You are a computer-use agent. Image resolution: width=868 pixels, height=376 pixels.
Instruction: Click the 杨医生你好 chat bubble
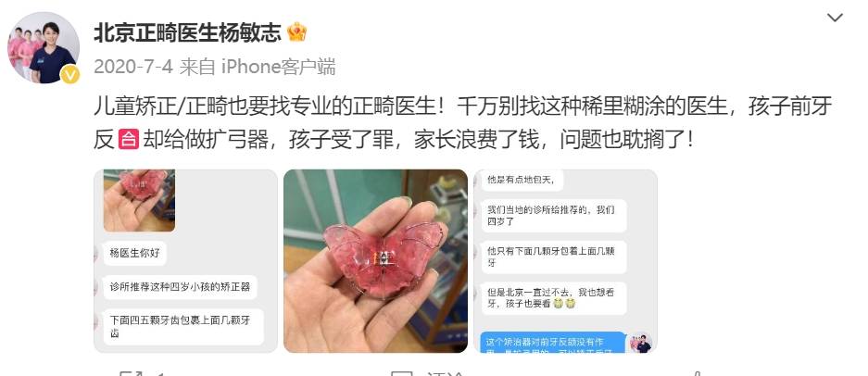(134, 253)
